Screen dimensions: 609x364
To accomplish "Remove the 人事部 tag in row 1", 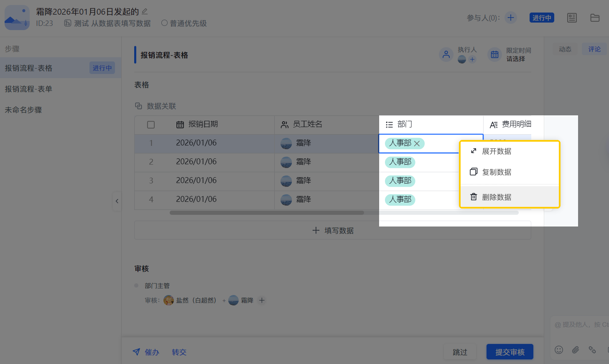I will point(417,143).
